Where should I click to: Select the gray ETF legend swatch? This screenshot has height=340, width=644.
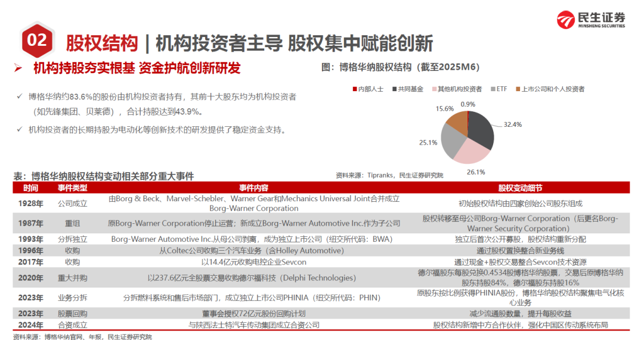(493, 89)
